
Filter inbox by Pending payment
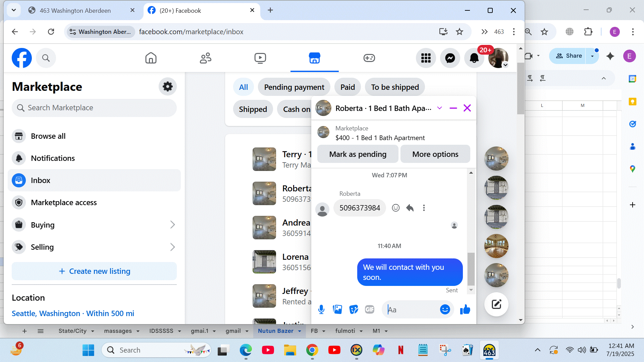click(294, 87)
